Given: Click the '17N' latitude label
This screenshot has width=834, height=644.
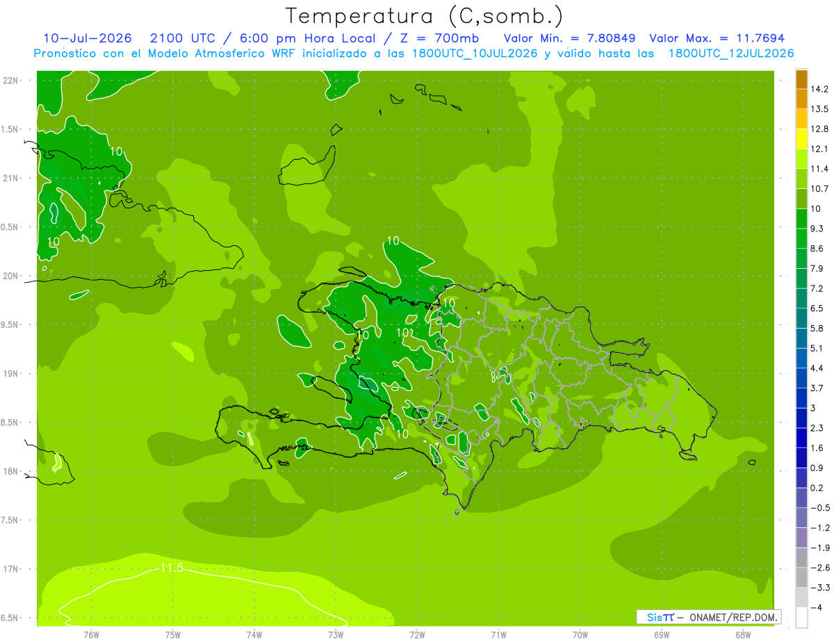Looking at the screenshot, I should coord(11,569).
